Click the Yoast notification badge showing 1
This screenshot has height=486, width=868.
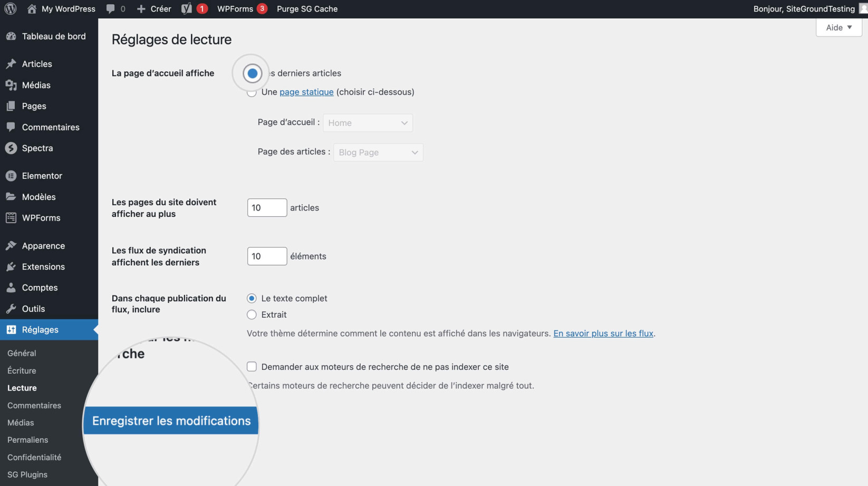[x=201, y=8]
